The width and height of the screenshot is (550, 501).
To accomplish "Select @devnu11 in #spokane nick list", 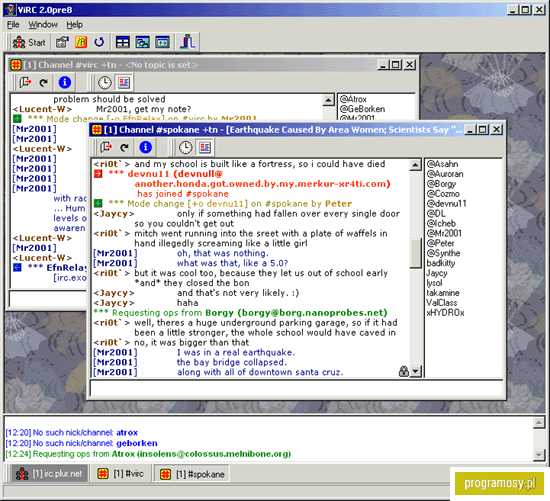I will [x=447, y=203].
